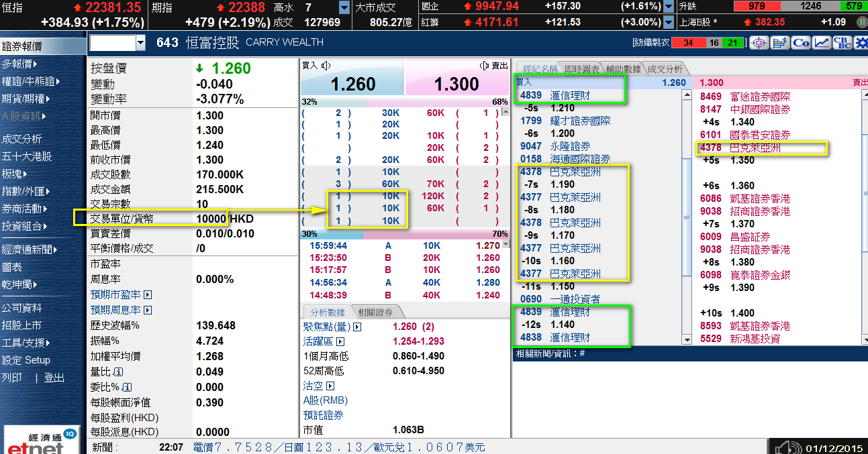868x454 pixels.
Task: Click the buy broker queue scrollbar
Action: (686, 217)
